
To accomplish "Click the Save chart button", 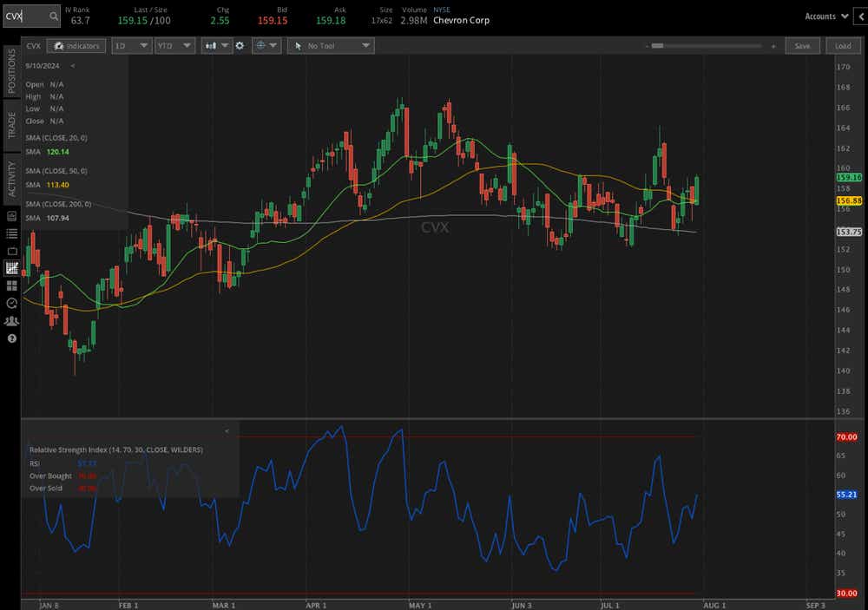I will point(802,46).
